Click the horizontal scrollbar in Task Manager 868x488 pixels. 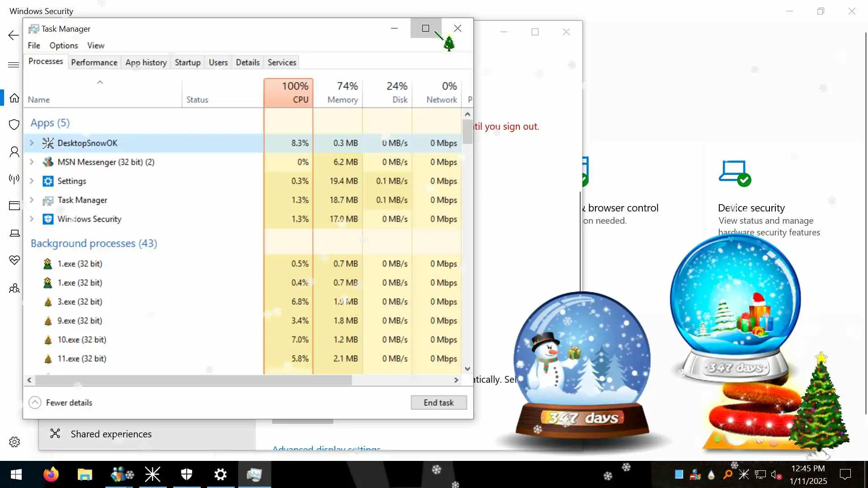pos(193,380)
